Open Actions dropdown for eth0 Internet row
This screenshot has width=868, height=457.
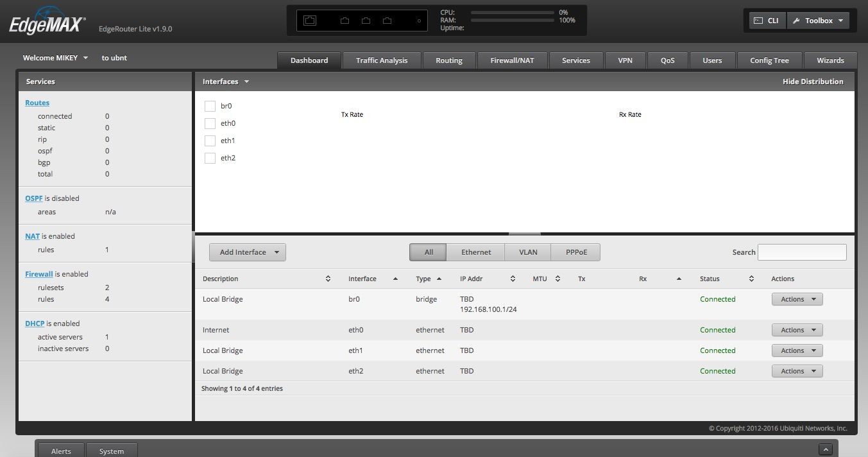(796, 330)
